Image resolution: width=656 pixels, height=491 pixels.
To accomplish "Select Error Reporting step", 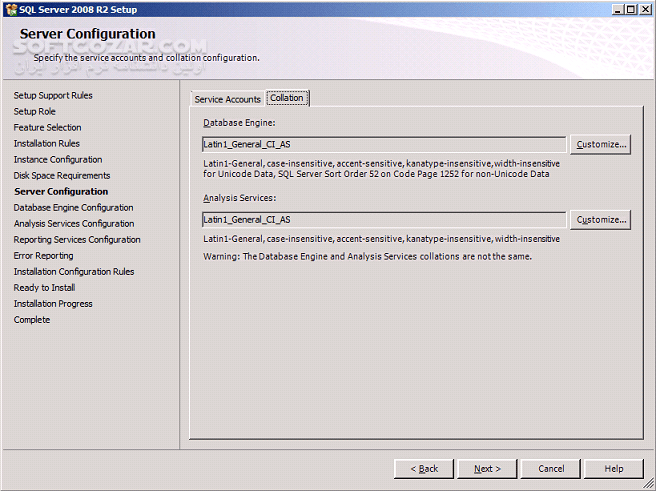I will [43, 256].
